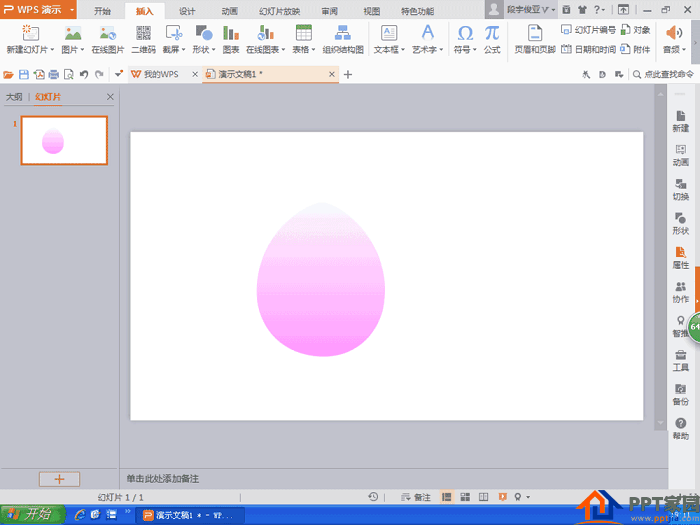This screenshot has height=525, width=700.
Task: Expand the Text Box (文本框) dropdown arrow
Action: tap(403, 50)
